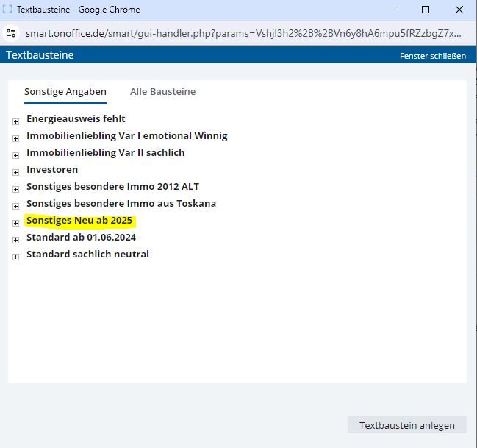
Task: Click the Fenster schließen link
Action: [432, 56]
